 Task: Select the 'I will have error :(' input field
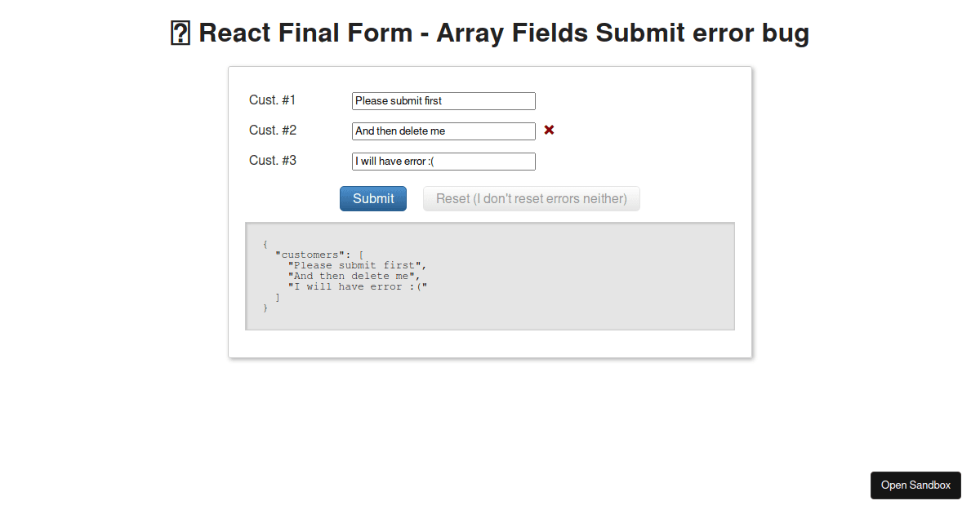pyautogui.click(x=443, y=162)
